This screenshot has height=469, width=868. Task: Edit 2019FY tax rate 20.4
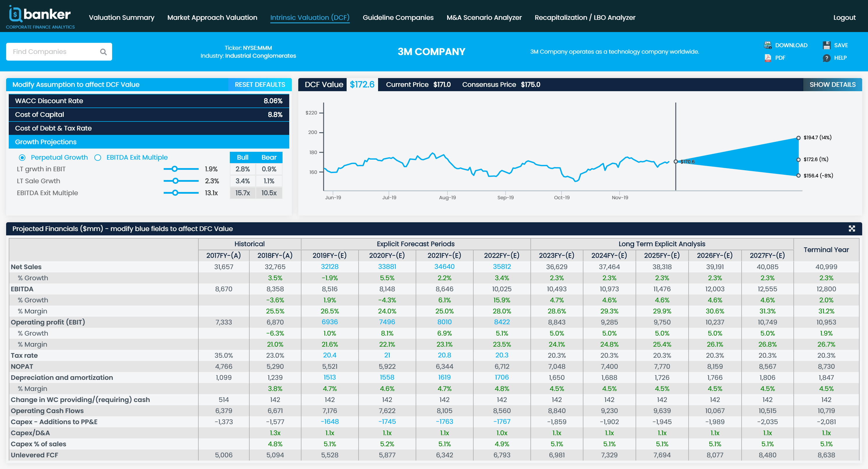(x=329, y=355)
